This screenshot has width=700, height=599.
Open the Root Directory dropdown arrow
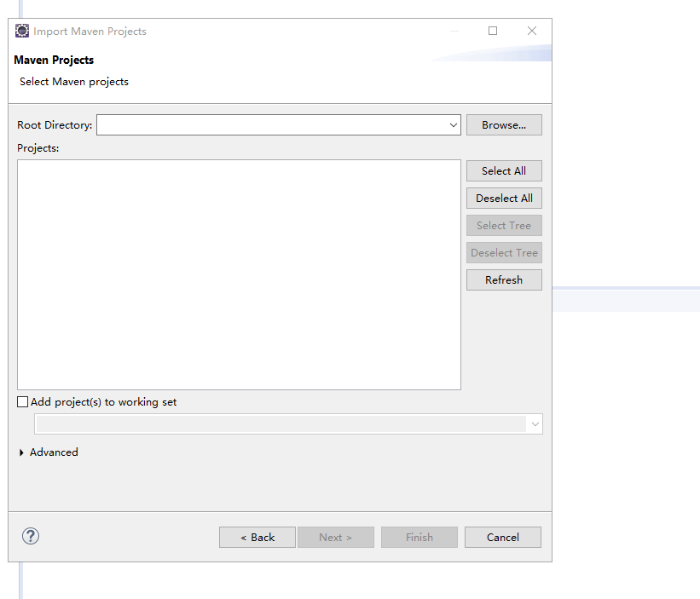pos(453,125)
